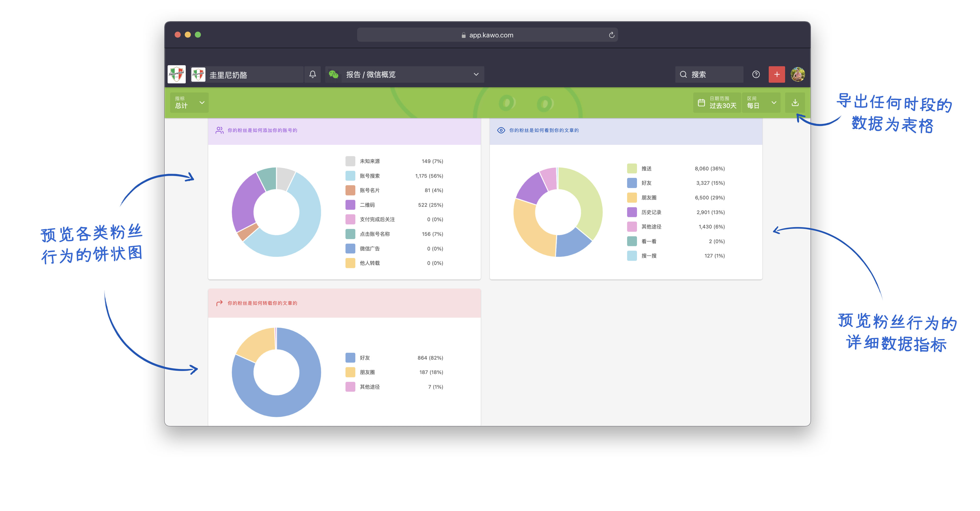Click the WeChat logo icon
Viewport: 980px width, 511px height.
[x=334, y=74]
